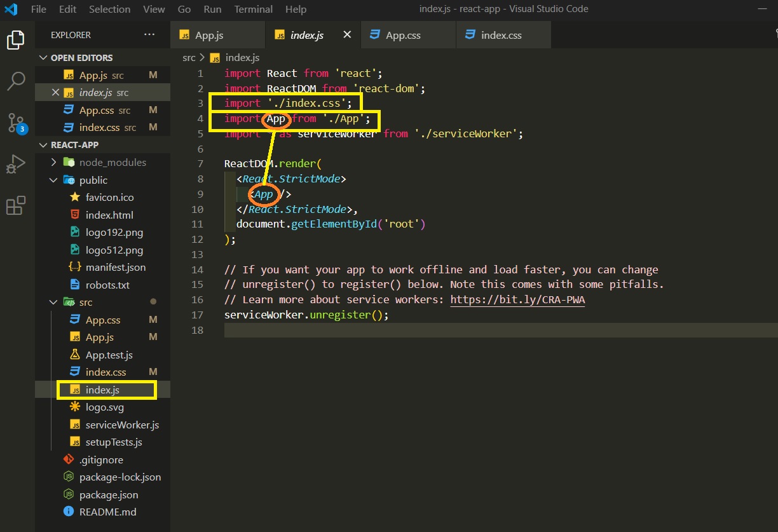This screenshot has width=778, height=532.
Task: Open the Explorer view in activity bar
Action: [x=15, y=40]
